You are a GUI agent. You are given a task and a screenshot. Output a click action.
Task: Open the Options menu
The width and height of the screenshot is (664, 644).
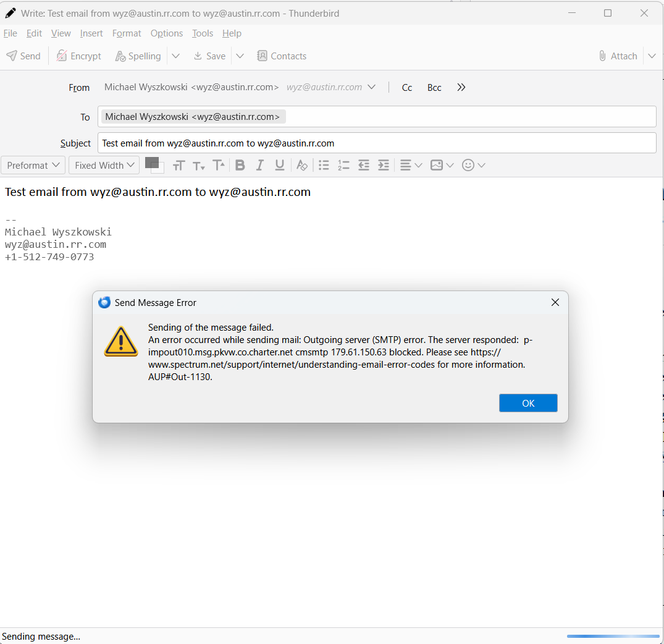click(167, 33)
